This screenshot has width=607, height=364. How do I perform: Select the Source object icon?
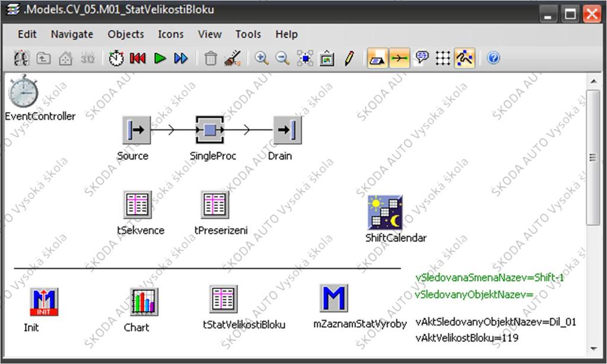coord(136,130)
